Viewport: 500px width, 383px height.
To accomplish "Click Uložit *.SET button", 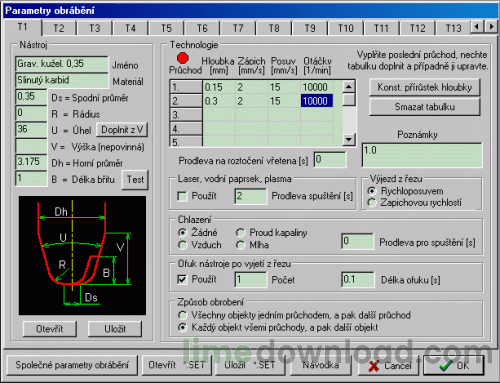I will point(250,365).
